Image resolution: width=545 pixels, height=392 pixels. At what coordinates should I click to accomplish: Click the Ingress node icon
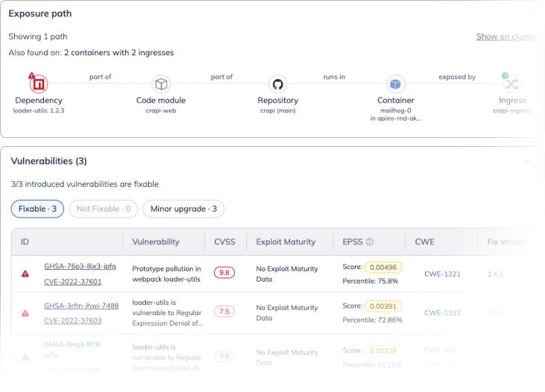coord(512,83)
